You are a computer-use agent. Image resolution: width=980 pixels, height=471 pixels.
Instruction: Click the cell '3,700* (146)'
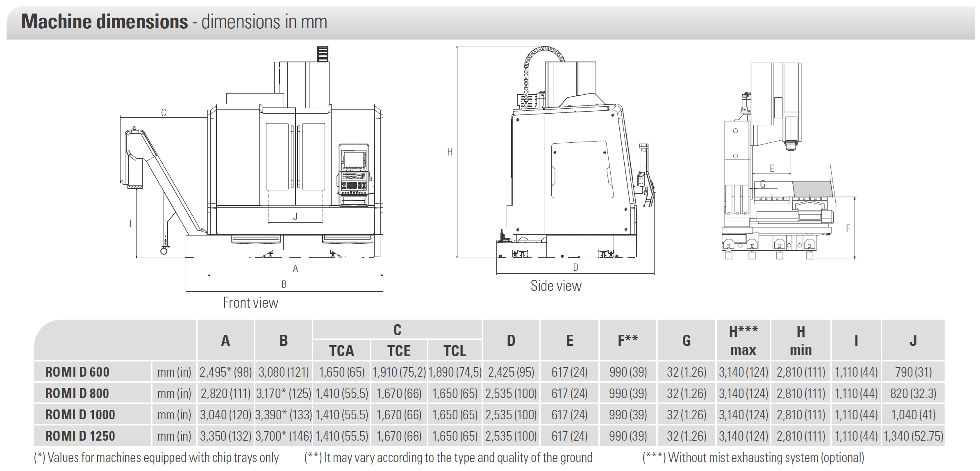pos(284,436)
